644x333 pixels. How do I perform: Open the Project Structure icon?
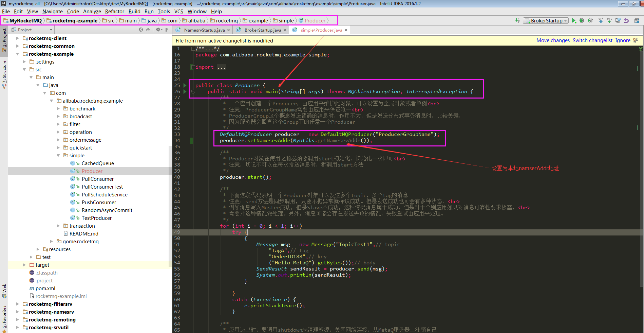(x=637, y=21)
